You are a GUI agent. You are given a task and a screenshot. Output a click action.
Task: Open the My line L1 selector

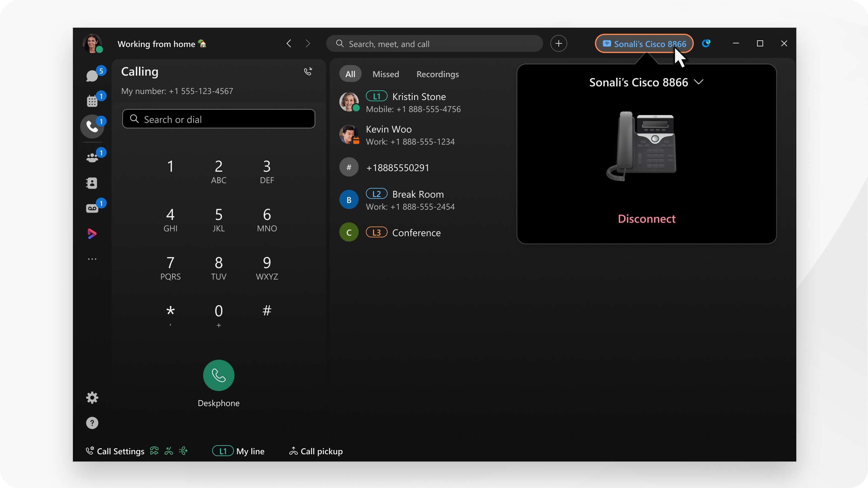pyautogui.click(x=238, y=451)
